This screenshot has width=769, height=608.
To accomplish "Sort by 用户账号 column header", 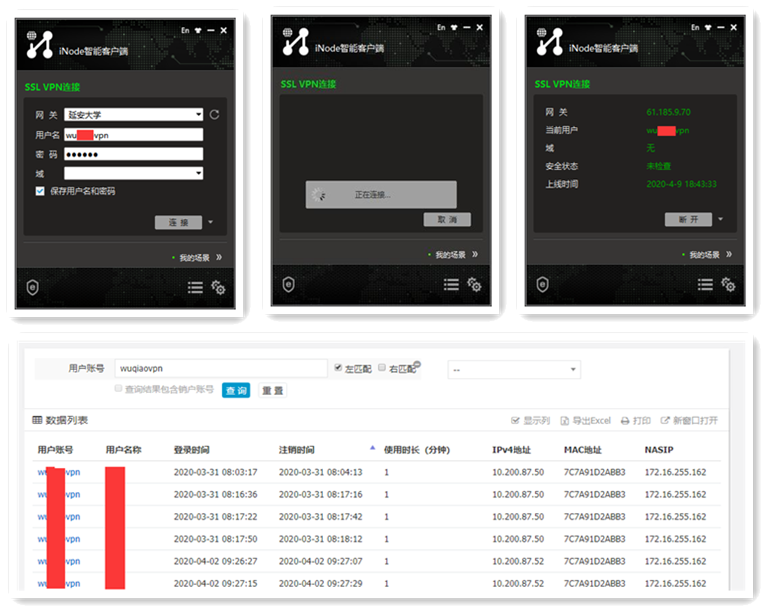I will click(x=55, y=450).
